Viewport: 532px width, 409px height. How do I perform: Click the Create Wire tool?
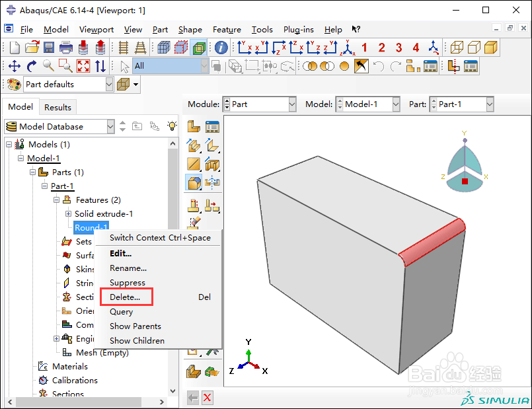coord(194,165)
